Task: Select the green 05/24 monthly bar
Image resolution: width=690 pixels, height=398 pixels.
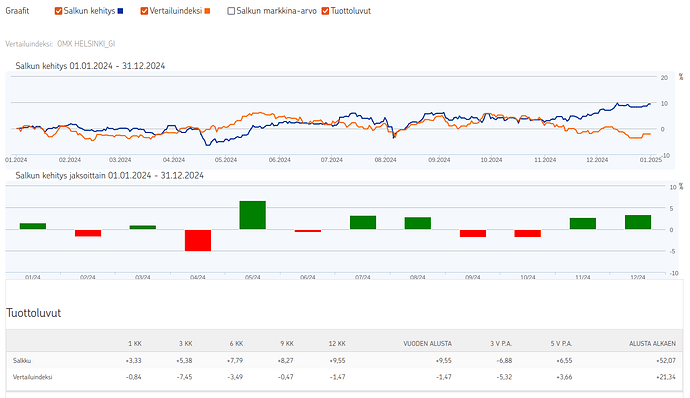Action: [253, 215]
